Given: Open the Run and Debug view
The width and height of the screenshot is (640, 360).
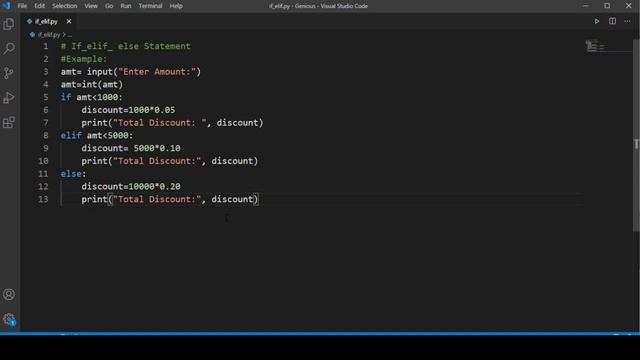Looking at the screenshot, I should click(9, 98).
